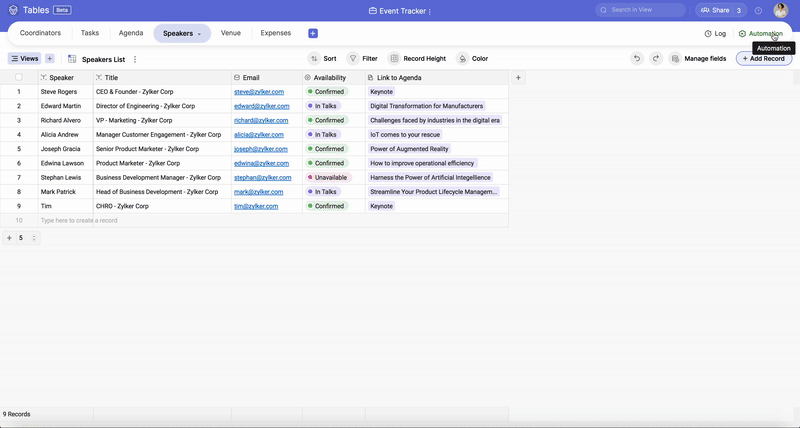The width and height of the screenshot is (800, 428).
Task: Open the Speakers tab dropdown arrow
Action: point(199,34)
